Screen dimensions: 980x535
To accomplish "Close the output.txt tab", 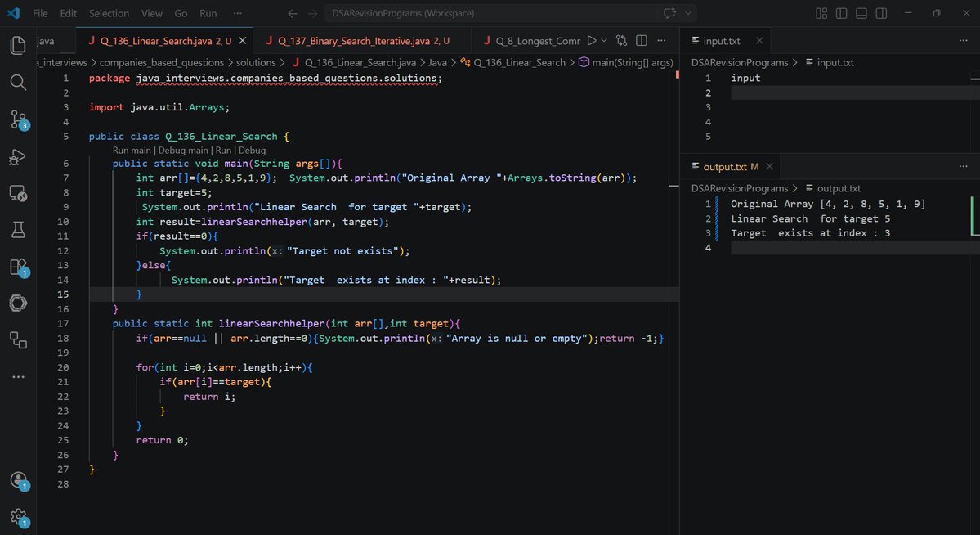I will (x=769, y=166).
